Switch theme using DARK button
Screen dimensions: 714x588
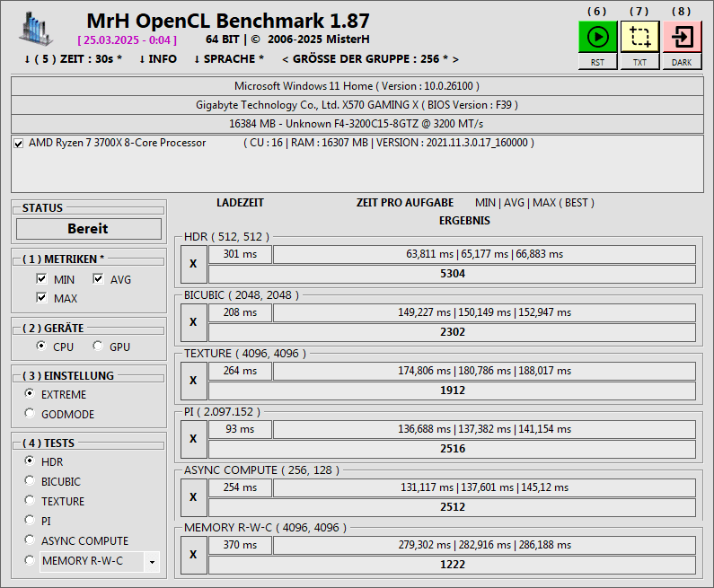point(682,62)
